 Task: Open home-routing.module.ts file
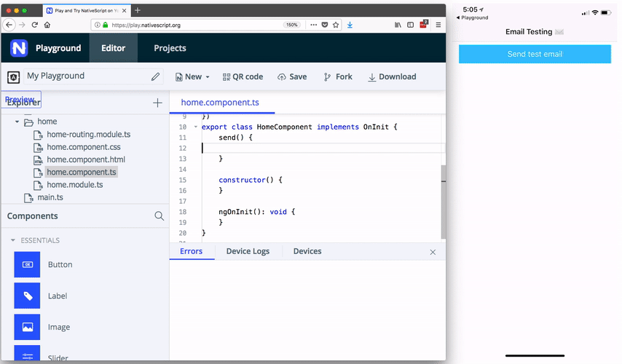[x=88, y=135]
